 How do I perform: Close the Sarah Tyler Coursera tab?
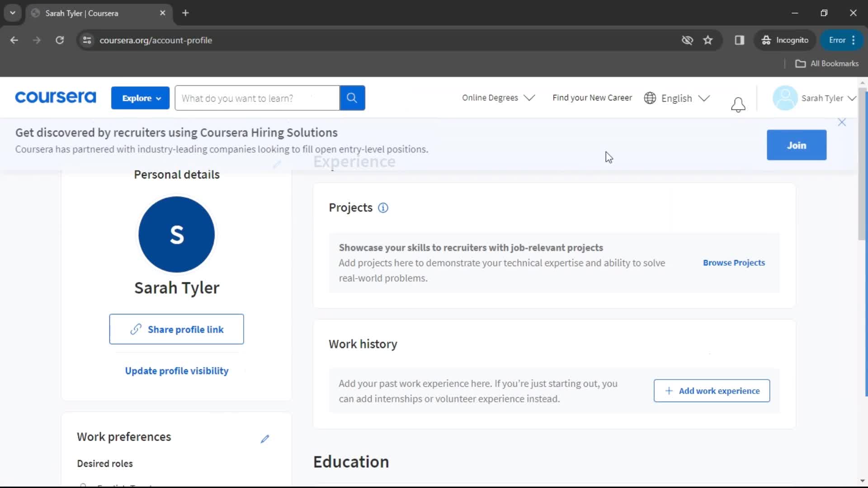coord(163,13)
